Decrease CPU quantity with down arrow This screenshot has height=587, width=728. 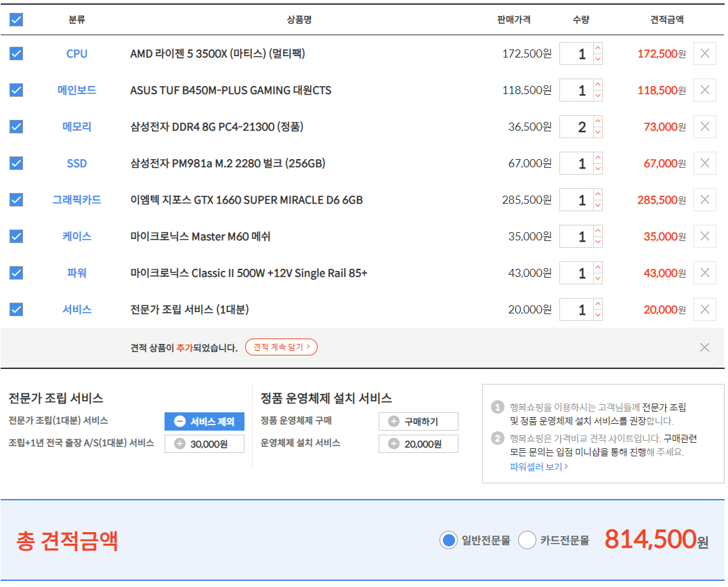click(x=597, y=60)
